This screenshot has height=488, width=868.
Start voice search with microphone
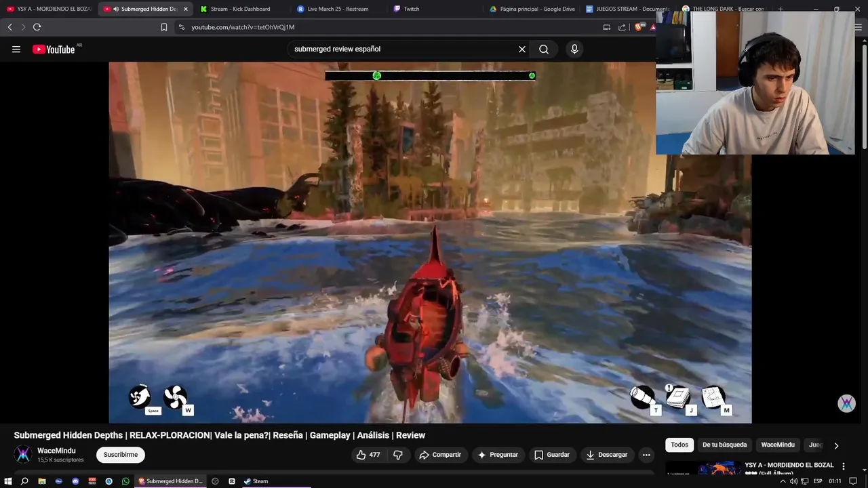[574, 49]
